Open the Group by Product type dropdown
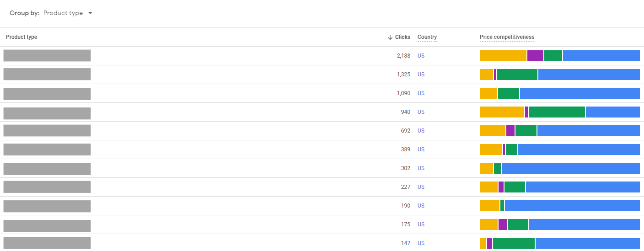This screenshot has width=644, height=251. point(68,13)
